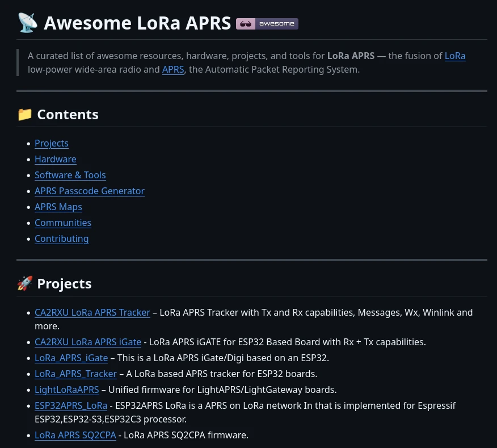Navigate to the APRS Maps section link
Image resolution: width=497 pixels, height=448 pixels.
coord(58,207)
